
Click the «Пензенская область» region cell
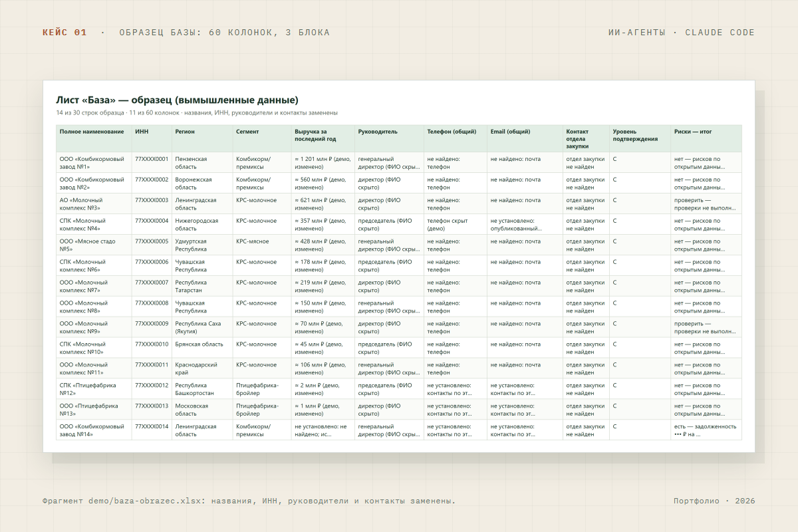(202, 163)
